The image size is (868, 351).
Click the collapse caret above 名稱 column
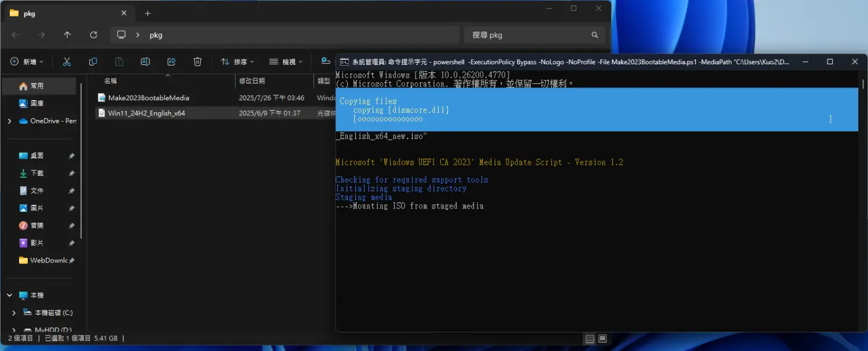(x=168, y=76)
